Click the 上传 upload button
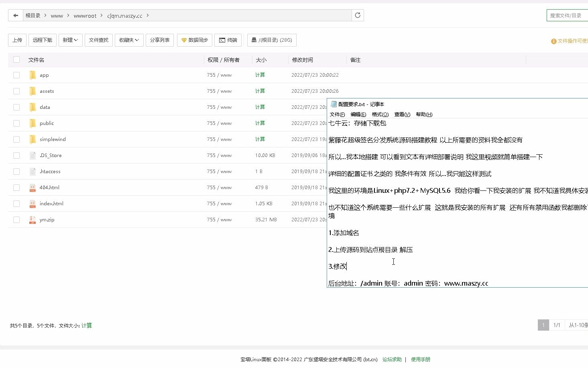588x368 pixels. (x=17, y=40)
